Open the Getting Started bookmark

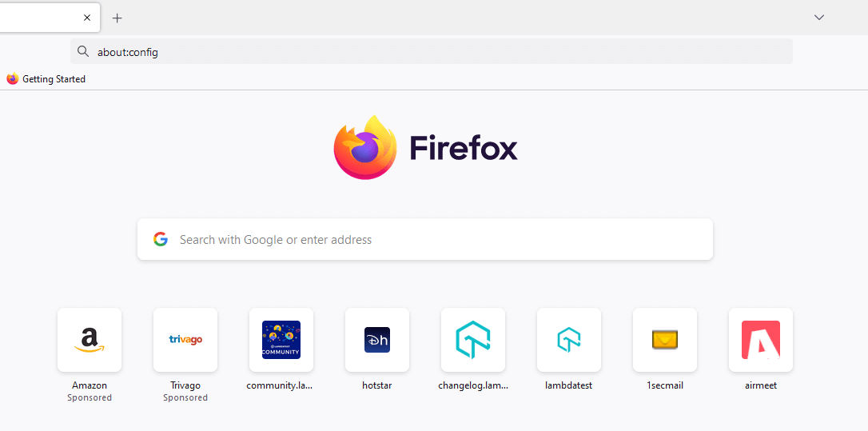46,79
